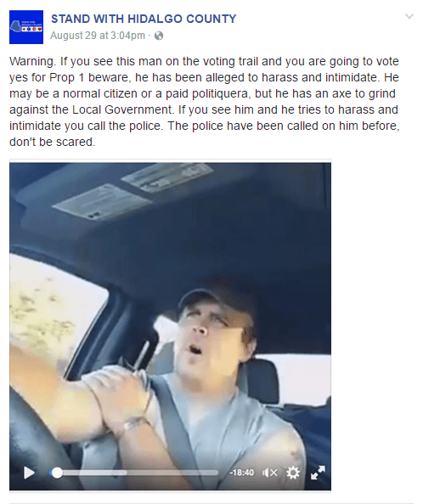Open video quality settings gear
Screen dimensions: 423x504
293,473
